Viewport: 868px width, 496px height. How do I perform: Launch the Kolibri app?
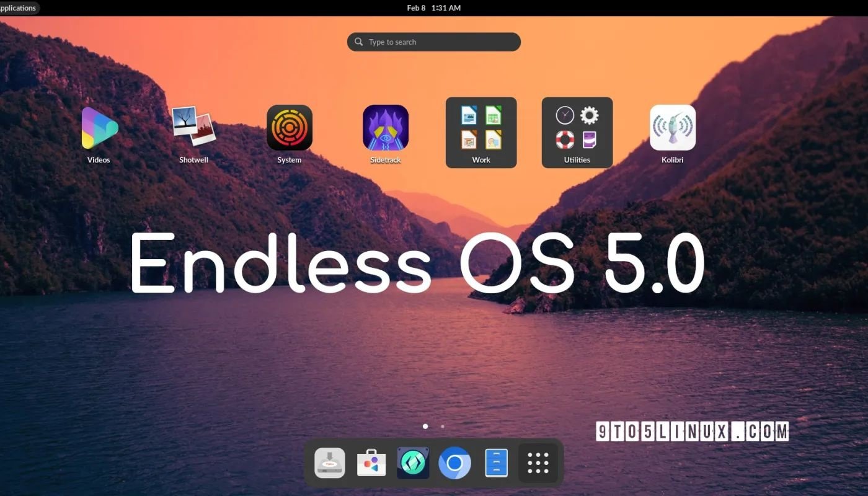pyautogui.click(x=673, y=128)
